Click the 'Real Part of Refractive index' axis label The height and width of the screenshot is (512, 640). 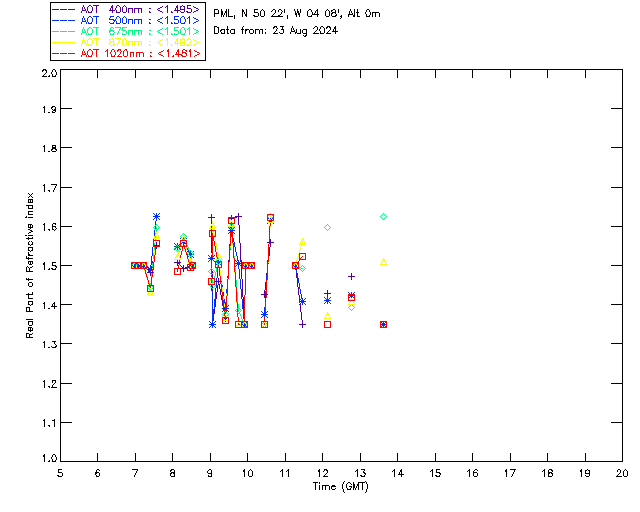(29, 265)
